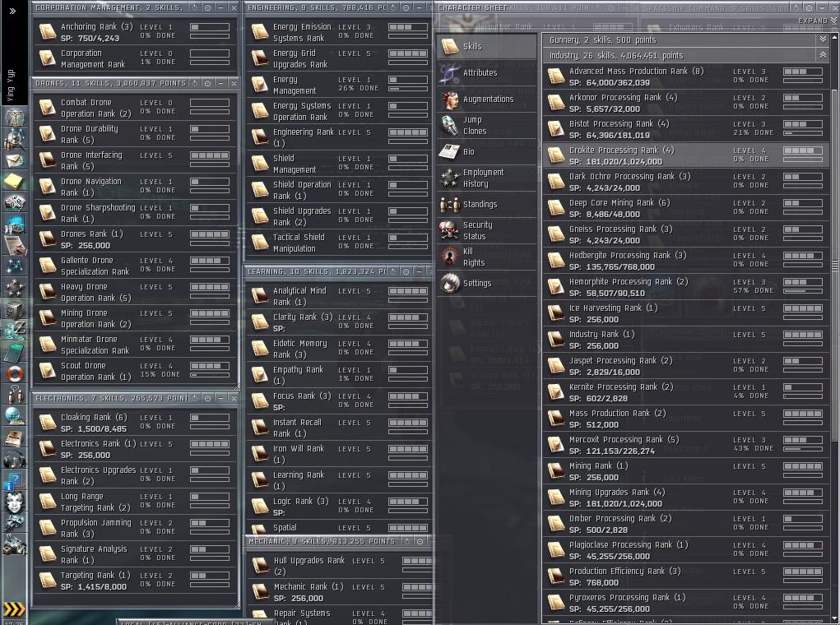Open options circle on Character Sheet window
Screen dimensions: 840x625
pyautogui.click(x=809, y=7)
